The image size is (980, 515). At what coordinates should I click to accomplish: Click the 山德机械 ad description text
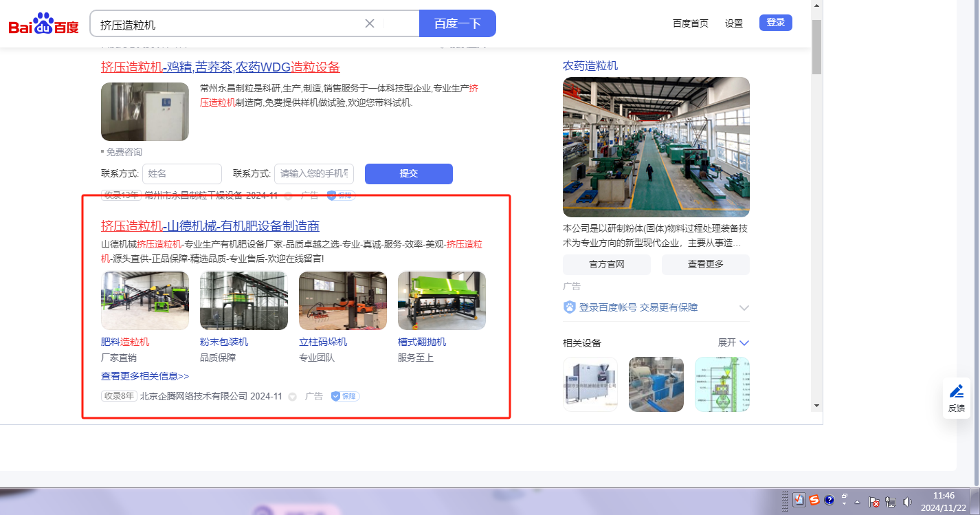291,251
